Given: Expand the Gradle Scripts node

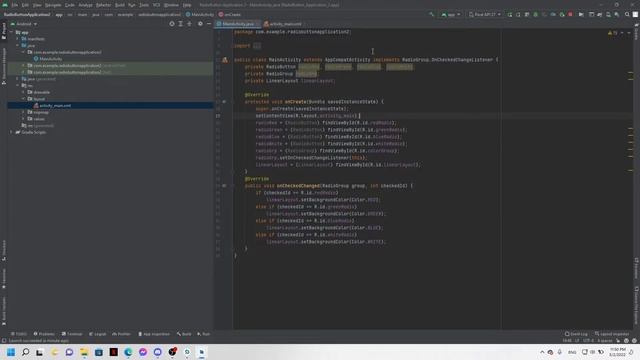Looking at the screenshot, I should click(x=11, y=132).
